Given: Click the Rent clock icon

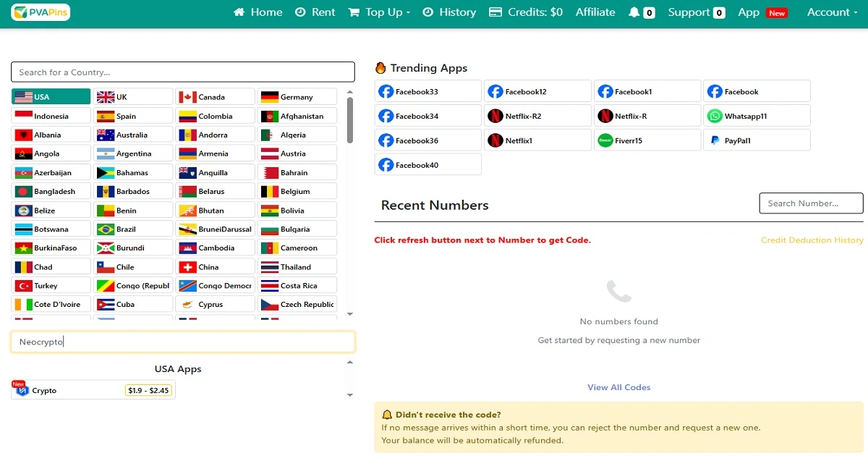Looking at the screenshot, I should 300,12.
